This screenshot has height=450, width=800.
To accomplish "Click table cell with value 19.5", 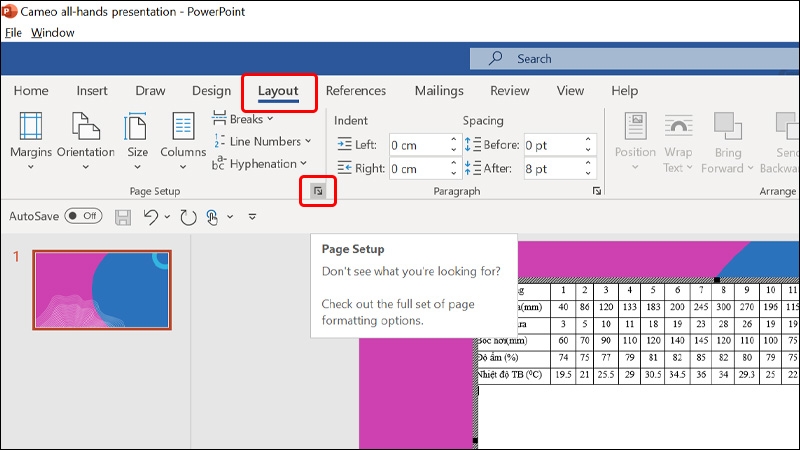I will pos(563,375).
